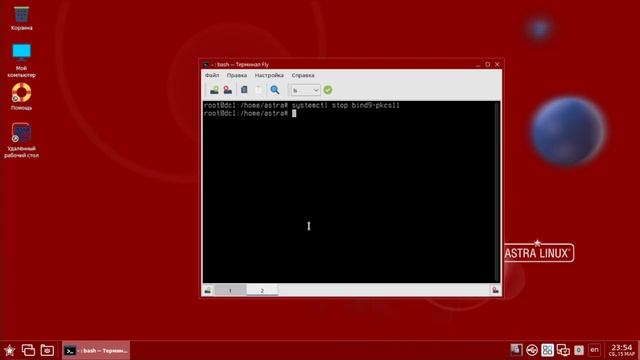640x360 pixels.
Task: Click the paste icon in terminal toolbar
Action: (258, 90)
